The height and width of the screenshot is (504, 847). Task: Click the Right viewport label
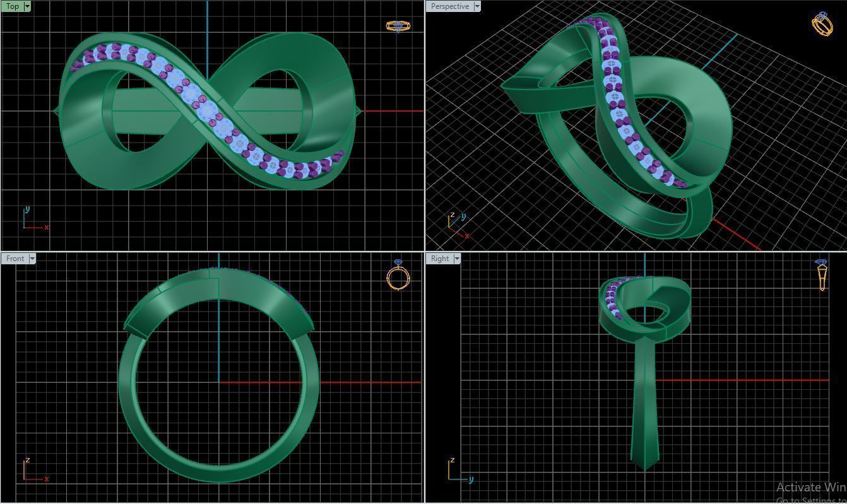(x=440, y=259)
